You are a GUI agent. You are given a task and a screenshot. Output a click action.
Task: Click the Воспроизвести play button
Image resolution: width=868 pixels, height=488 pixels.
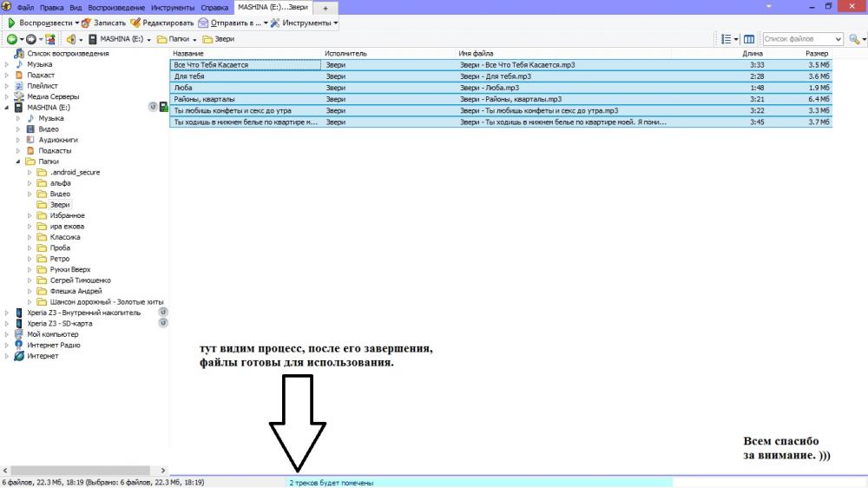point(40,23)
